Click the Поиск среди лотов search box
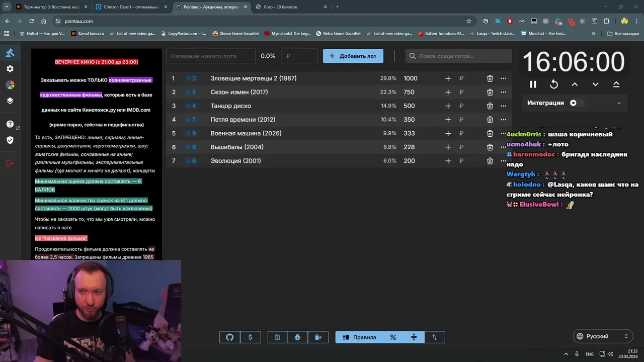The height and width of the screenshot is (362, 644). [x=458, y=56]
